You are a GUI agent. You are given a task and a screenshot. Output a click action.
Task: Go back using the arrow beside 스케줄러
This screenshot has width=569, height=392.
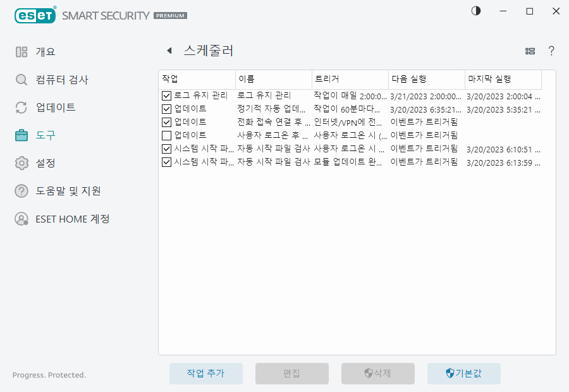(169, 50)
